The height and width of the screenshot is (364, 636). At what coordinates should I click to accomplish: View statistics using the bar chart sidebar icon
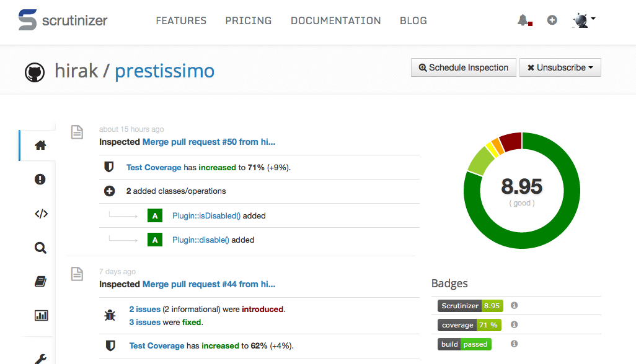pos(40,315)
